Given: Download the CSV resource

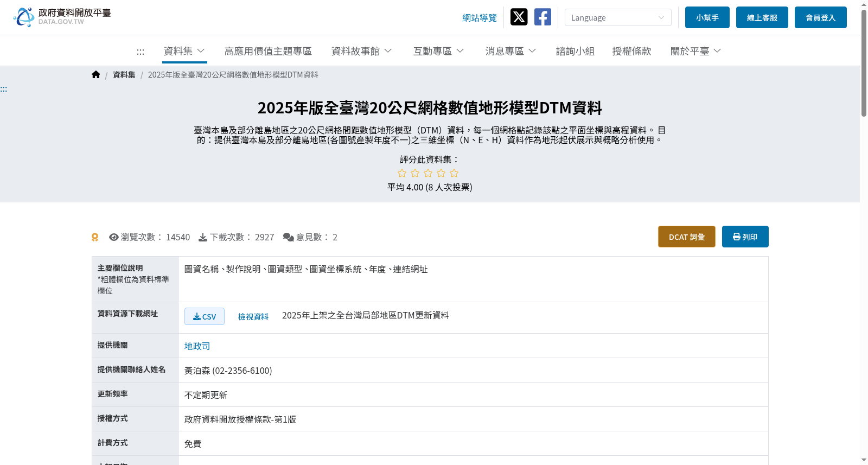Looking at the screenshot, I should (x=205, y=316).
